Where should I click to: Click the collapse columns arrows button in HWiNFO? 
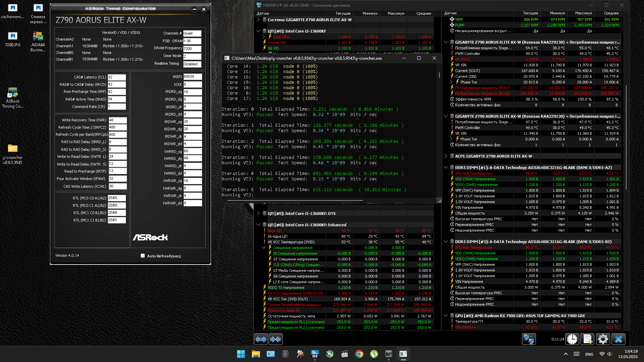coord(275,339)
